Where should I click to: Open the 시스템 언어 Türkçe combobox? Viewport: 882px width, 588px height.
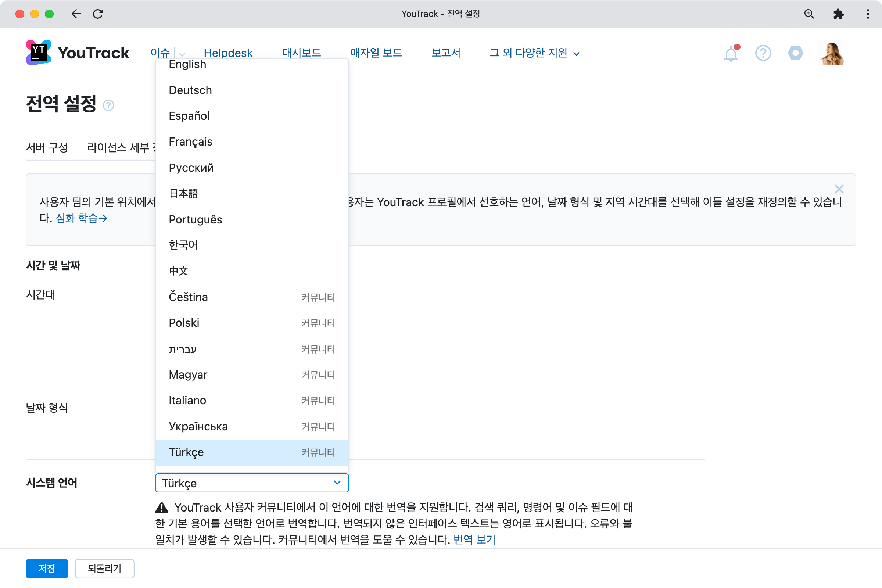tap(252, 483)
